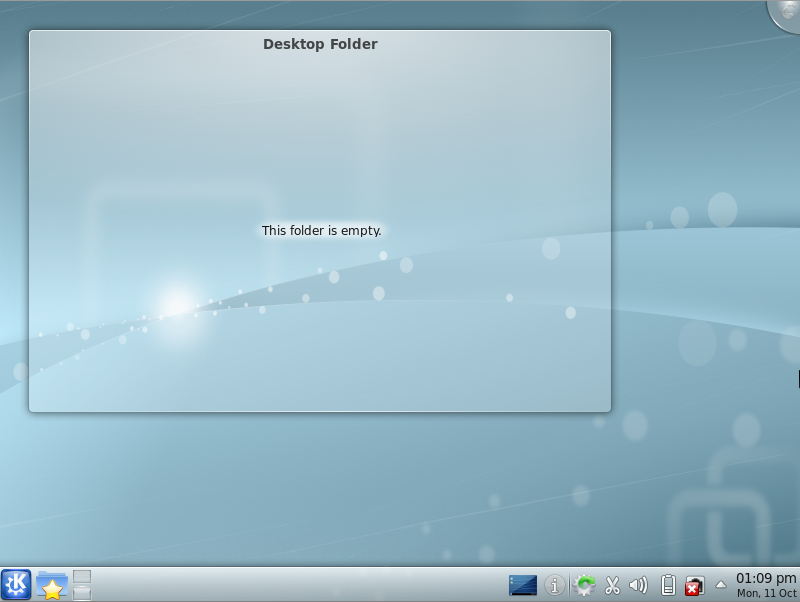Viewport: 800px width, 602px height.
Task: Switch to the lower virtual desktop in pager
Action: (x=82, y=593)
